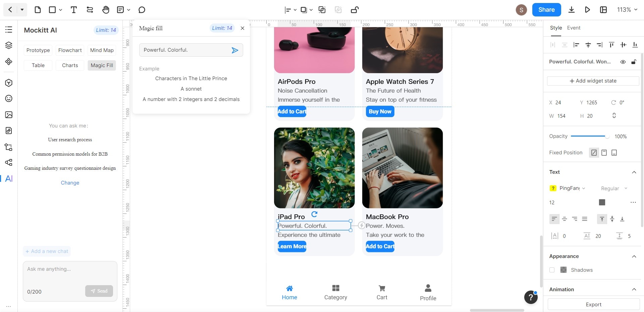Click the Share button
The height and width of the screenshot is (312, 644).
(x=546, y=10)
